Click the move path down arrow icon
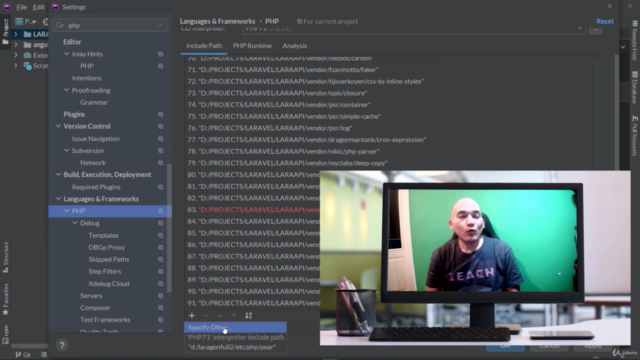 pos(234,315)
